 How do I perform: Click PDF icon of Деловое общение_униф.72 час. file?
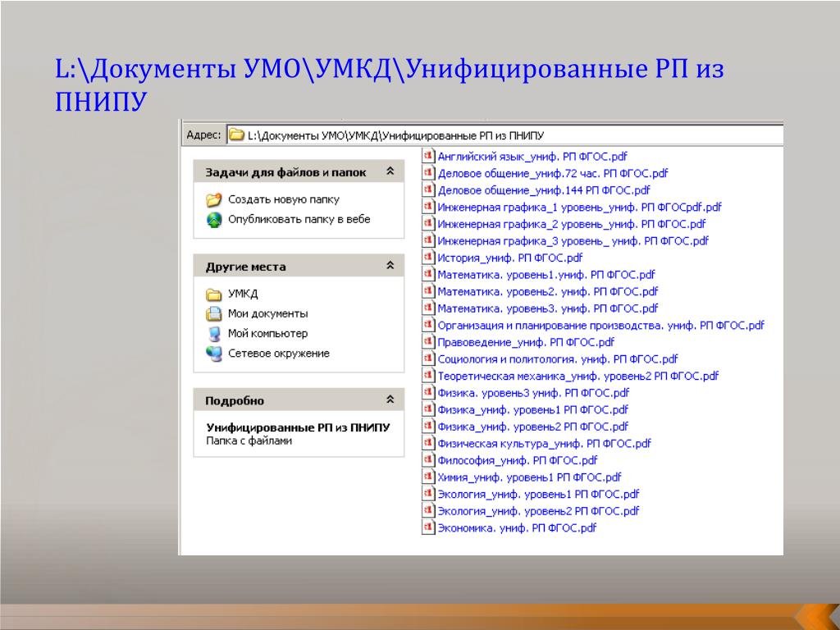(x=428, y=172)
